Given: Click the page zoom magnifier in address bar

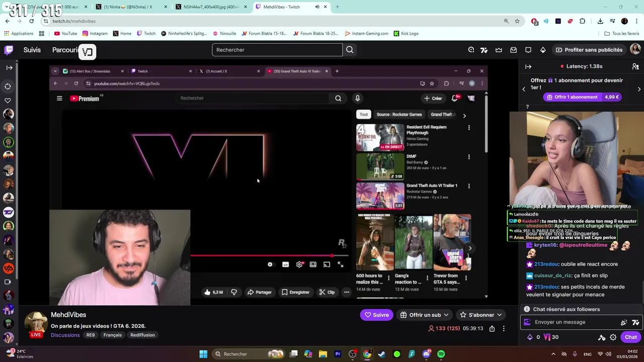Looking at the screenshot, I should click(x=506, y=21).
